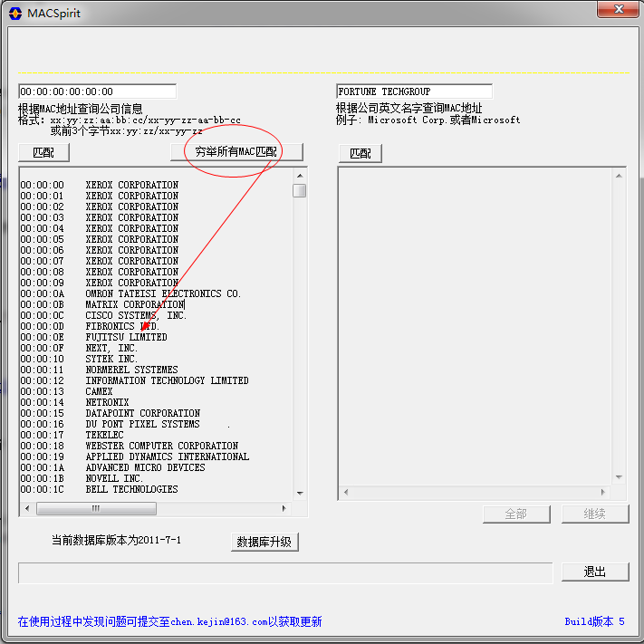Select row '00:00:18 WEBSTER COMPUTER CORPORATION'
This screenshot has height=644, width=644.
coord(130,447)
